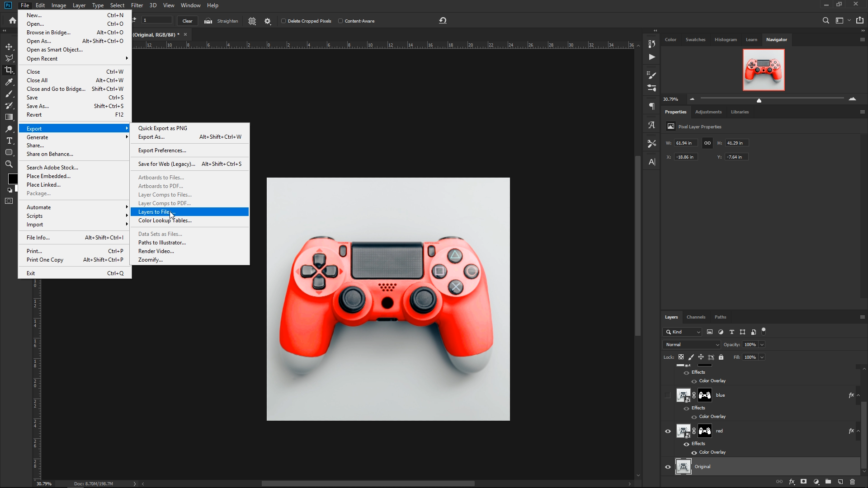Open the Glyphs panel icon
The image size is (868, 488).
point(651,125)
